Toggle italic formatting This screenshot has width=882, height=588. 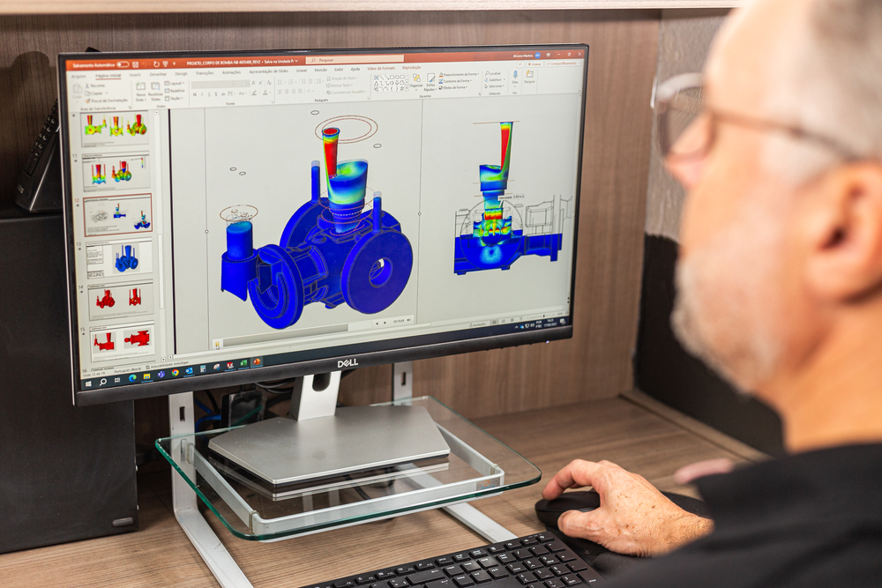(x=201, y=95)
